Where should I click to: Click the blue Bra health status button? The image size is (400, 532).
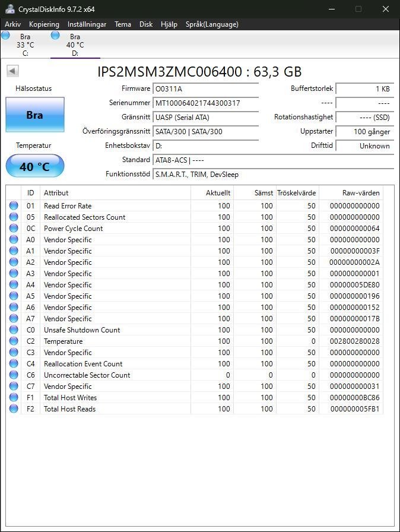[x=35, y=115]
